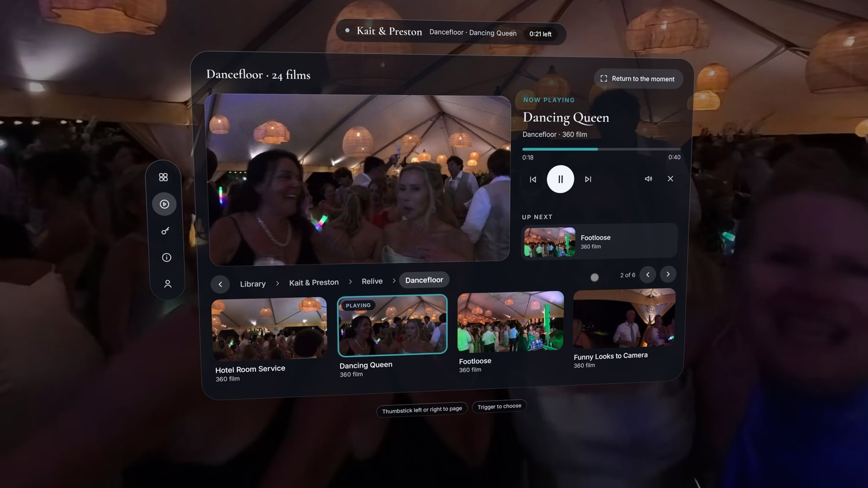Screen dimensions: 868x488
Task: Pause the Dancing Queen film
Action: click(561, 179)
